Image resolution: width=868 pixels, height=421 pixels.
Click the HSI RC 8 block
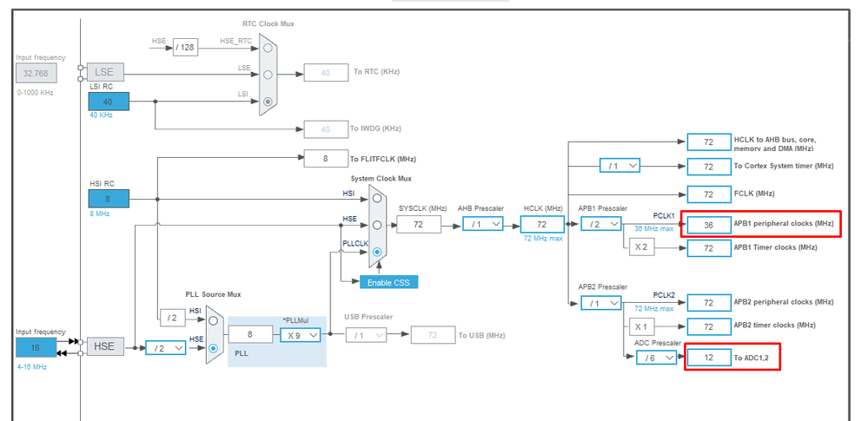click(109, 199)
